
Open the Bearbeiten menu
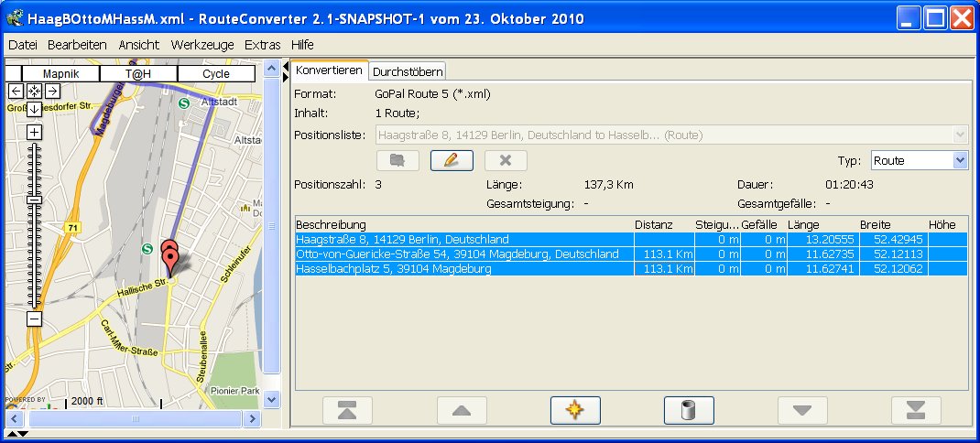[x=77, y=45]
